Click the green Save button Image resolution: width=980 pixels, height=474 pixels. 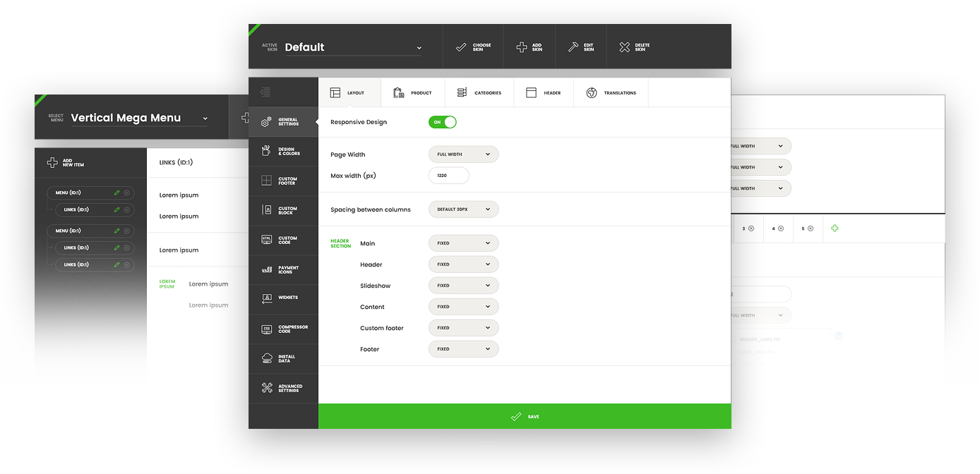(x=525, y=417)
